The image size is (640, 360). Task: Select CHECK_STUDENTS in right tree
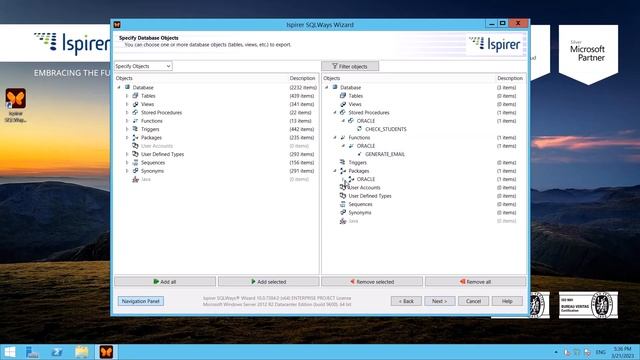tap(386, 129)
